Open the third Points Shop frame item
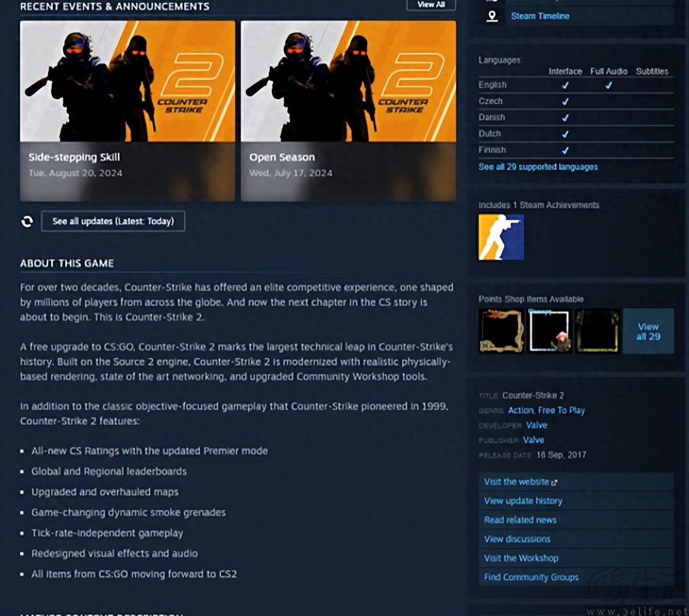Viewport: 689px width, 616px height. [x=597, y=331]
